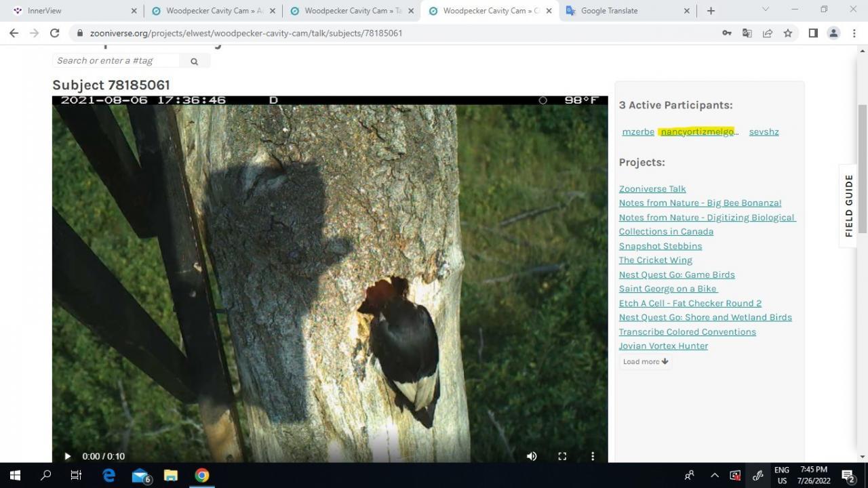Viewport: 868px width, 488px height.
Task: Open Transcribe Colored Conventions project
Action: click(687, 331)
